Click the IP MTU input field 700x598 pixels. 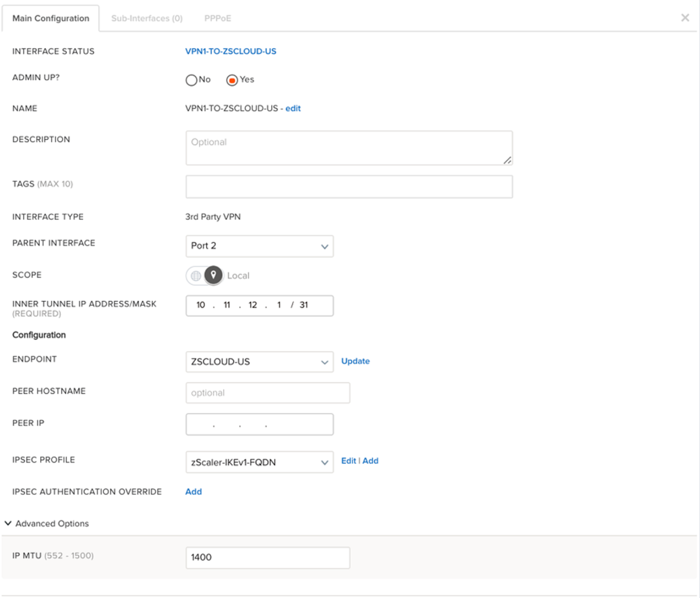pyautogui.click(x=268, y=557)
